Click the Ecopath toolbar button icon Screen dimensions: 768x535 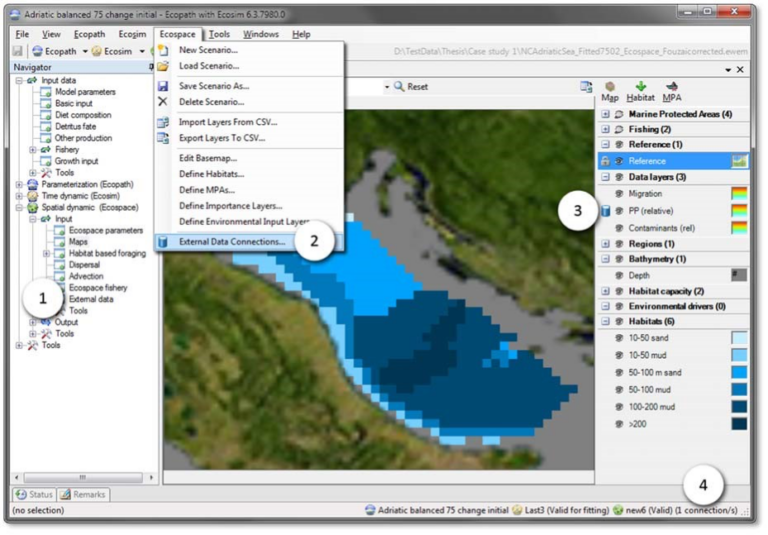[37, 50]
